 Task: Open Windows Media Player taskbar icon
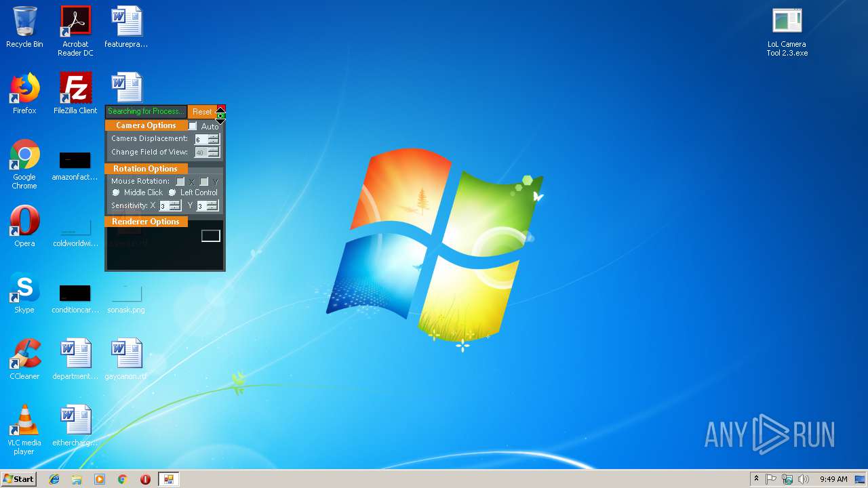click(x=100, y=479)
